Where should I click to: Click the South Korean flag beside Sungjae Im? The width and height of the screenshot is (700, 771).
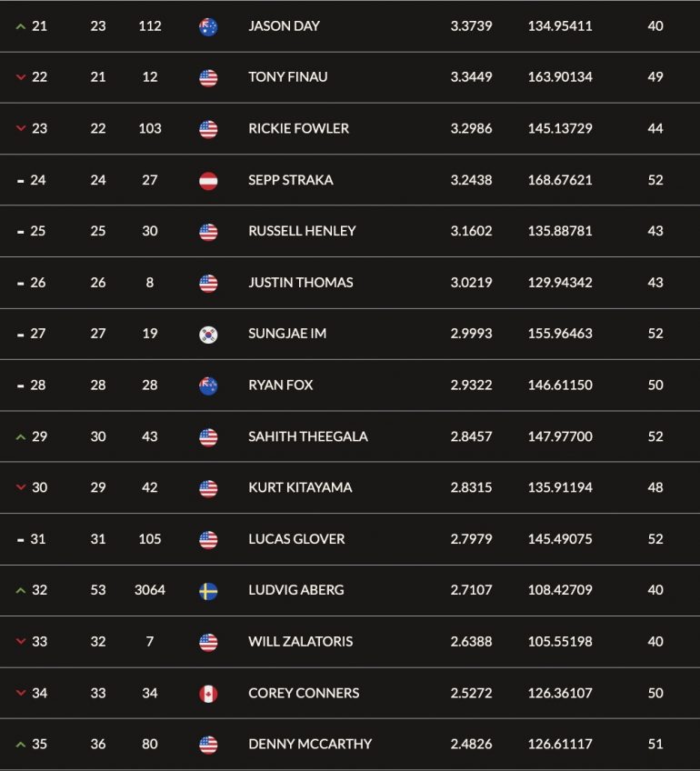click(208, 335)
